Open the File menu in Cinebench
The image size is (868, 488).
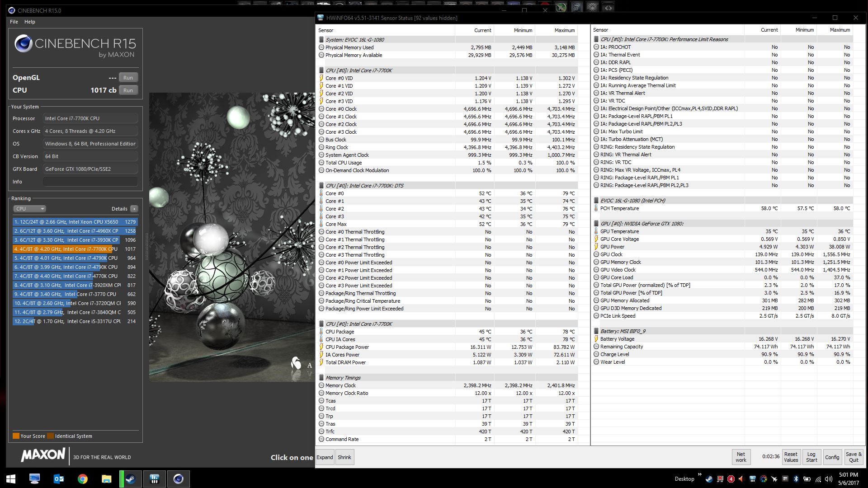coord(14,22)
